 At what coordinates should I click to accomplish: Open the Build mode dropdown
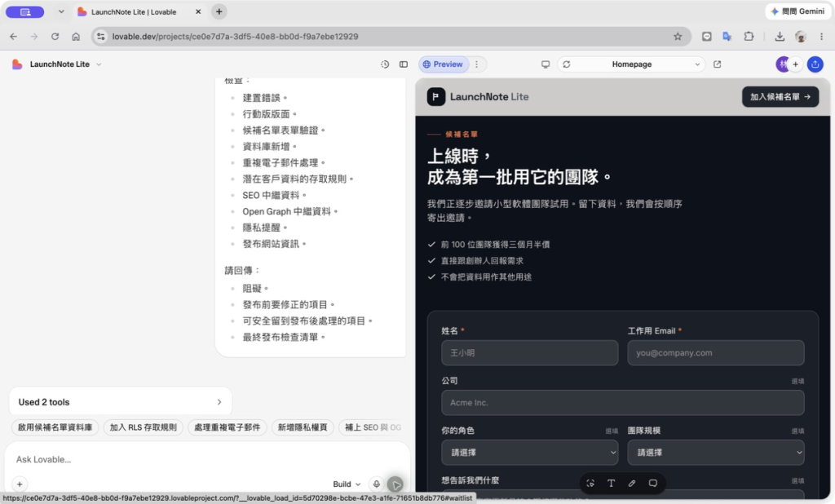click(x=347, y=484)
